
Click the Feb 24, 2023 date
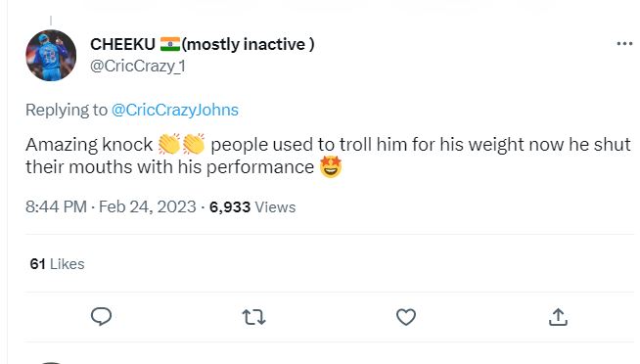tap(148, 206)
